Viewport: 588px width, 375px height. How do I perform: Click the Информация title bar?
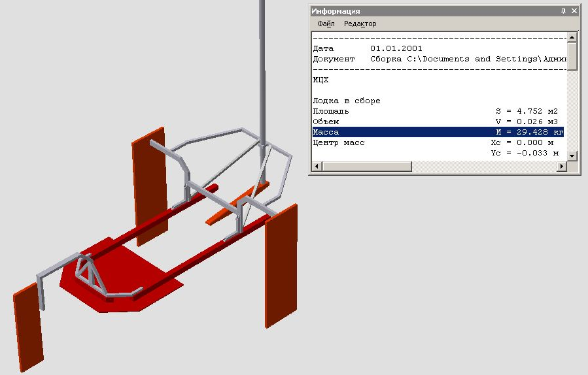425,11
